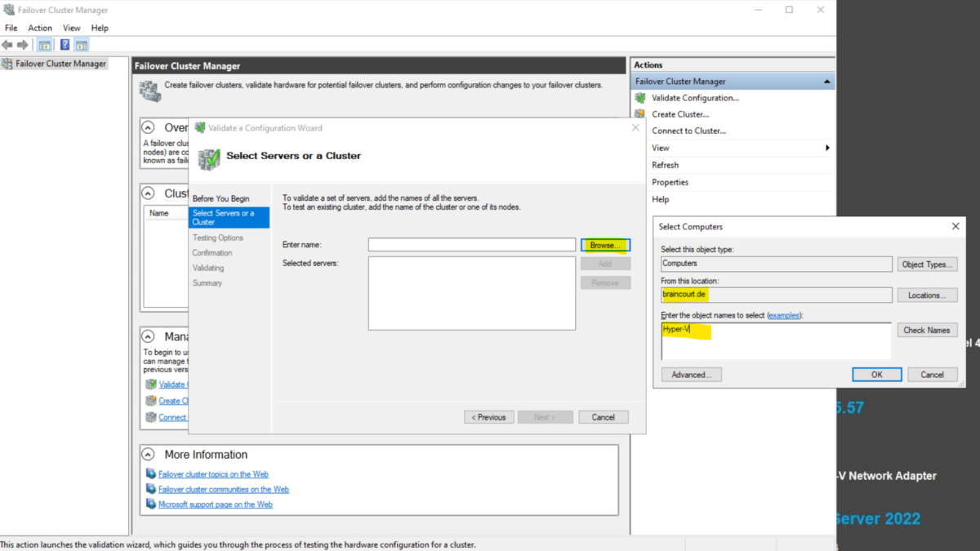Select the Validate Configuration action icon

[640, 97]
